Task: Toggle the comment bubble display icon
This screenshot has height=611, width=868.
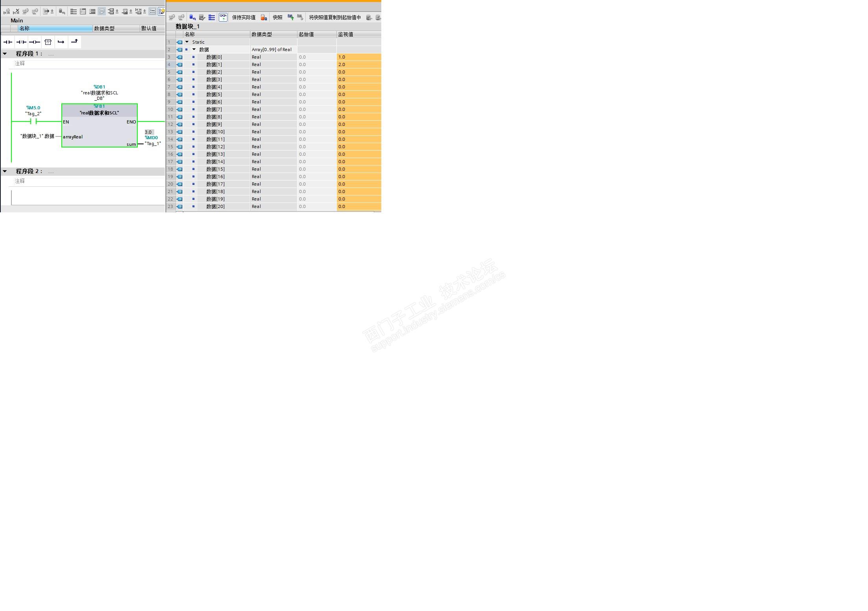Action: click(102, 11)
